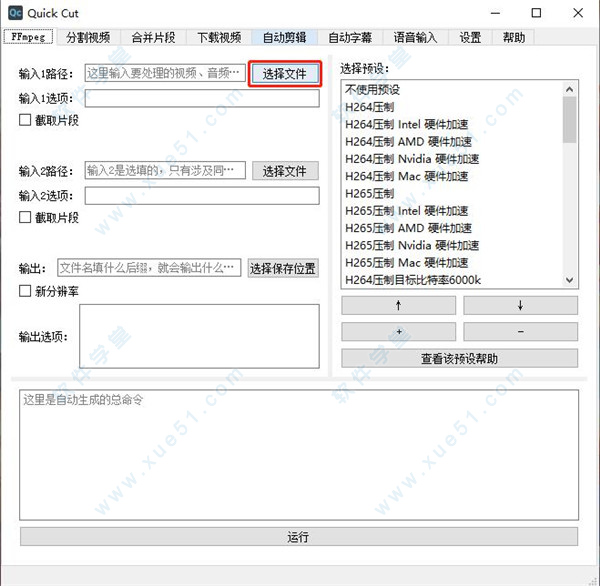
Task: Select H264压制 Nvidia 硬件加速 preset
Action: click(453, 159)
